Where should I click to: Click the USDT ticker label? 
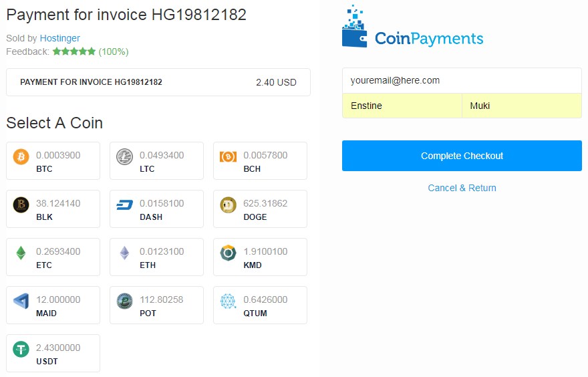pos(47,361)
